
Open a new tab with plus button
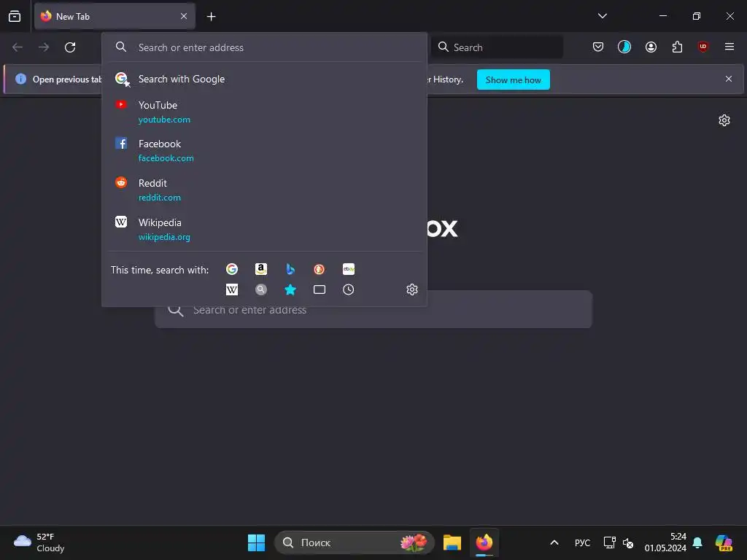click(211, 17)
